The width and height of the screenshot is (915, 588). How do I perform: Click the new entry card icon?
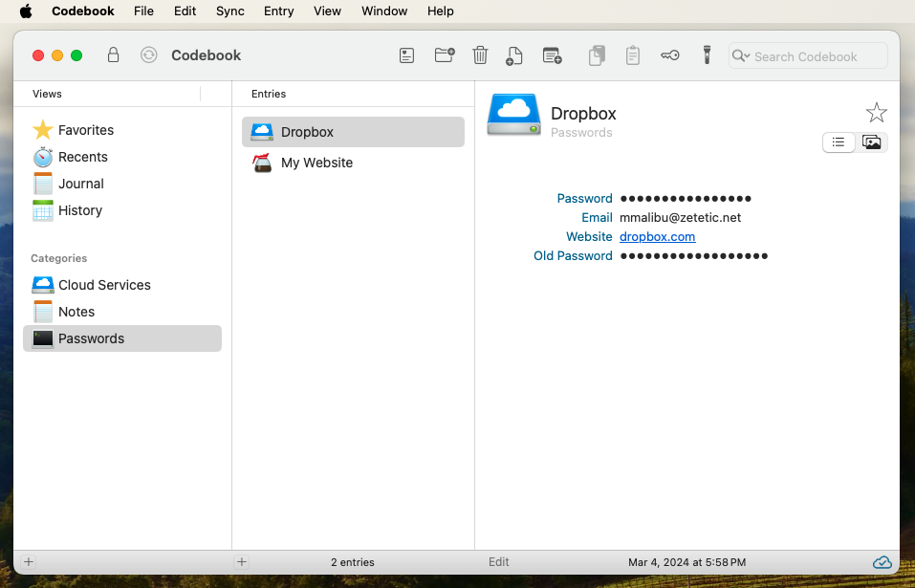point(406,56)
